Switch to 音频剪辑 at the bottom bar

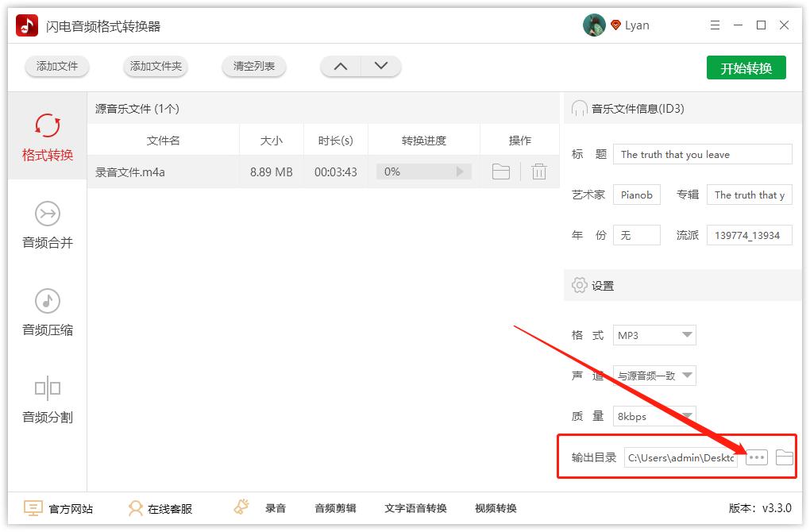(x=334, y=508)
